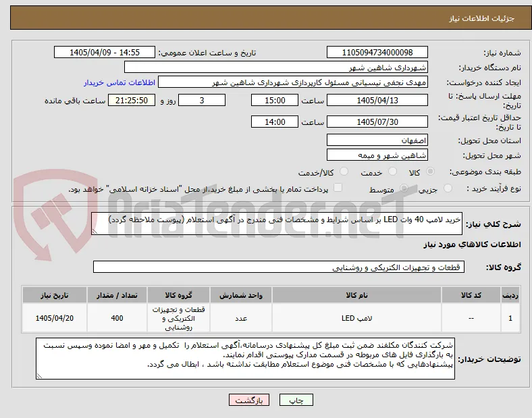The height and width of the screenshot is (418, 532).
Task: Select the کالا radio button
Action: [430, 172]
